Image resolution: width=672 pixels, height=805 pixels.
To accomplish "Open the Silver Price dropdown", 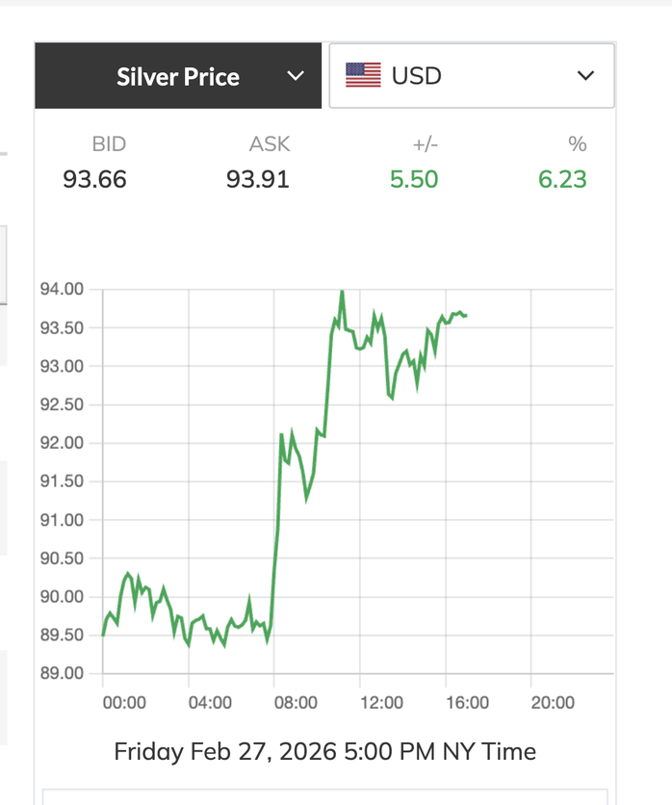I will (x=178, y=76).
